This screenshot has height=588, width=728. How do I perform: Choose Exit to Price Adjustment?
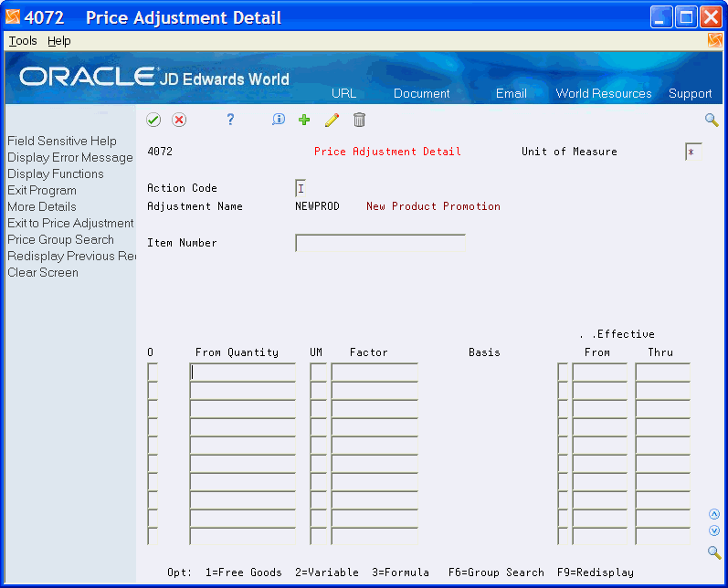(x=70, y=223)
